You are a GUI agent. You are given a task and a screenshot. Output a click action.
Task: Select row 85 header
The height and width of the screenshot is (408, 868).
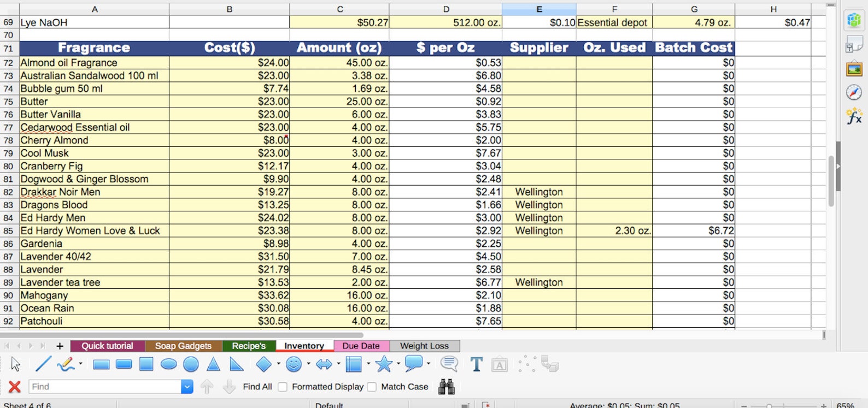click(x=8, y=230)
